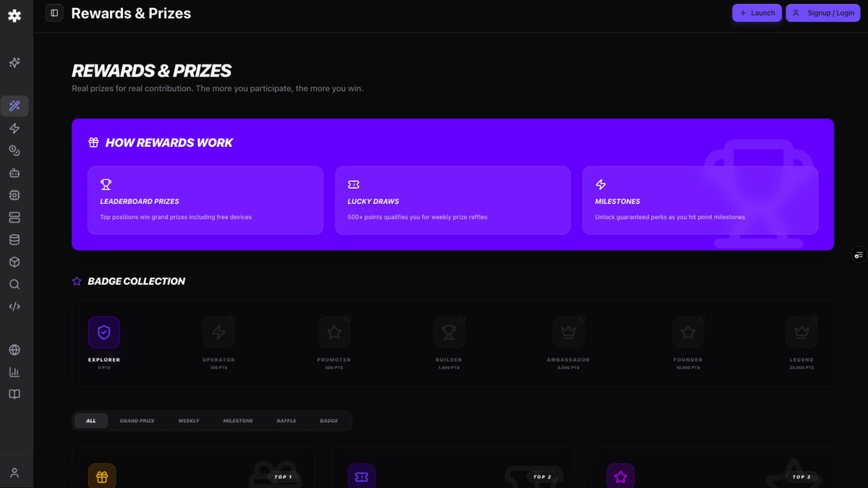Open the server rack sidebar item
868x488 pixels.
[14, 218]
